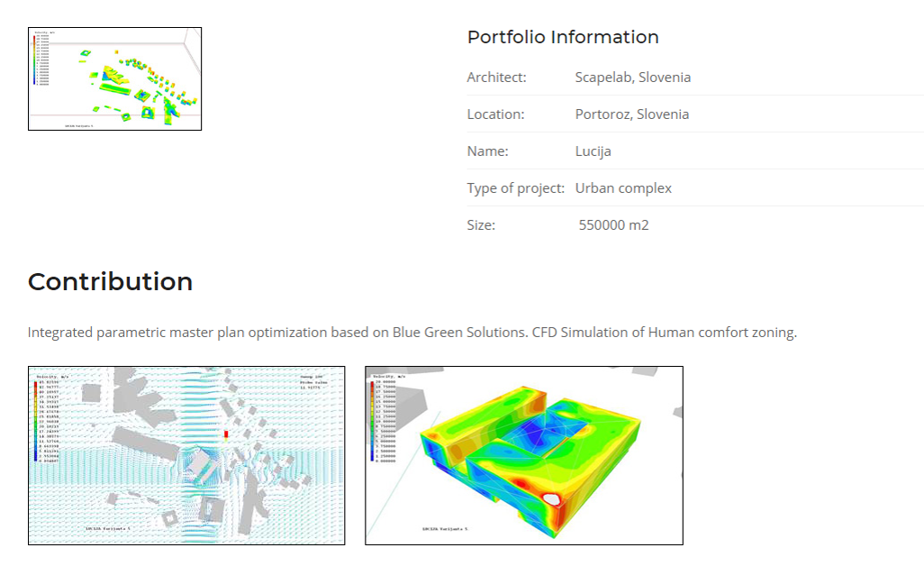
Task: Select the 'Scapelab, Slovenia' value
Action: pos(633,78)
